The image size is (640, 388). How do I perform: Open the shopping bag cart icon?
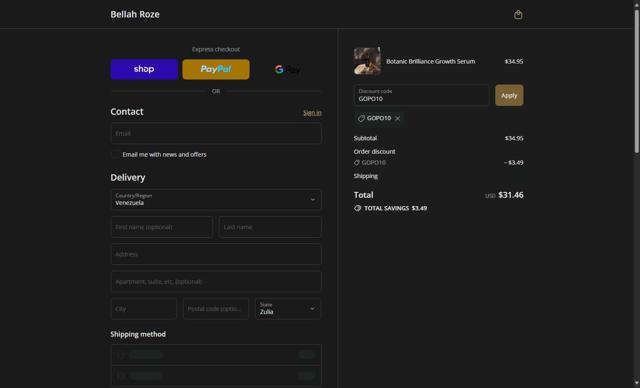tap(518, 15)
